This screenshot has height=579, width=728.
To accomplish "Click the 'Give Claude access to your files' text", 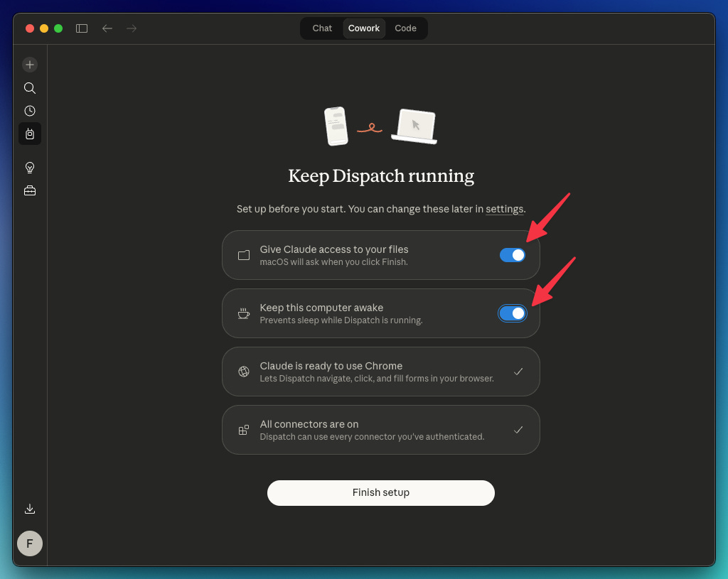I will [334, 249].
